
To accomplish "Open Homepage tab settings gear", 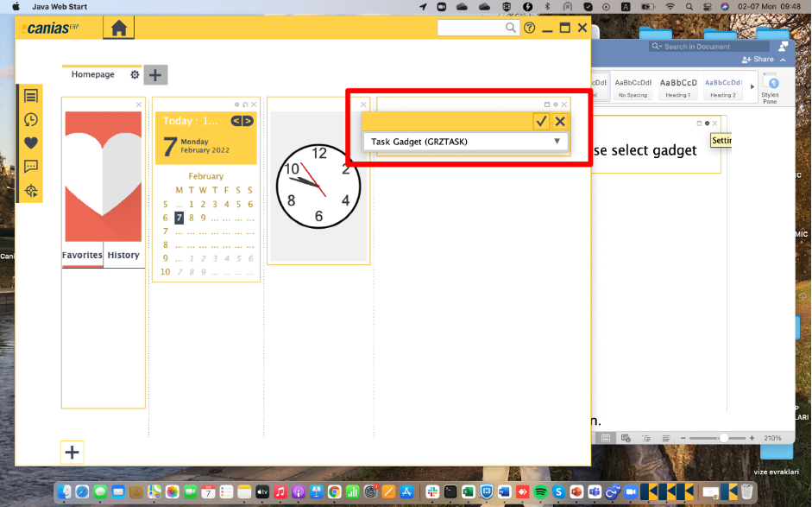I will click(135, 75).
